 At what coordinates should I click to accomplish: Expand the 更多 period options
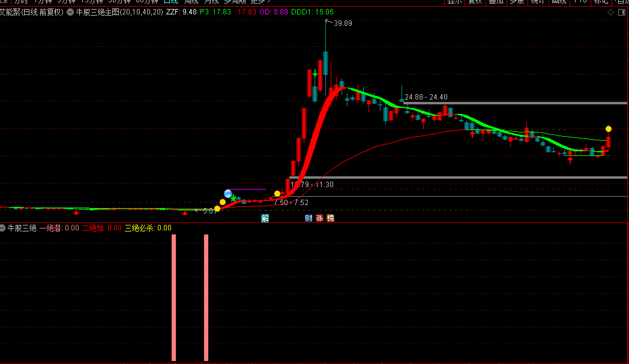tap(260, 2)
